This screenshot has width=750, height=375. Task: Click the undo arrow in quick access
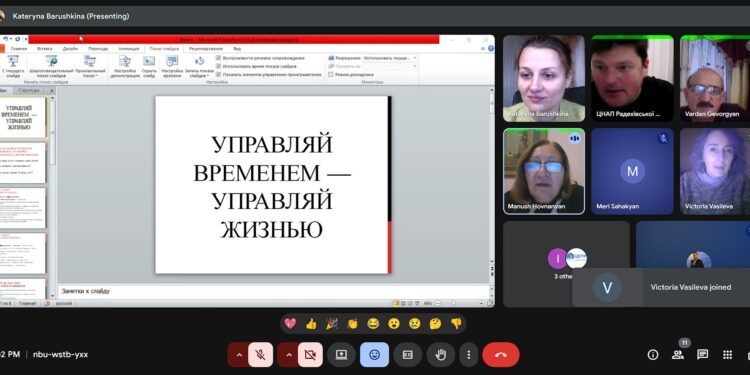pos(6,39)
